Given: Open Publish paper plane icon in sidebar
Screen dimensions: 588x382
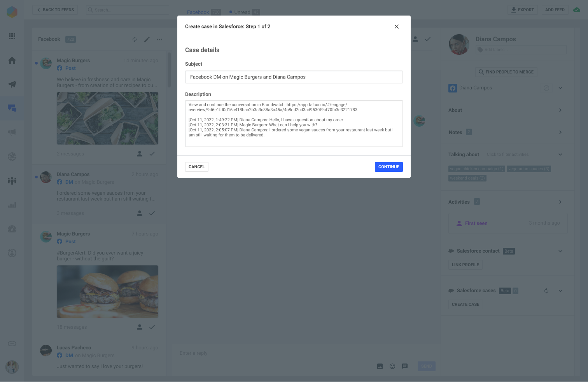Looking at the screenshot, I should coord(12,84).
